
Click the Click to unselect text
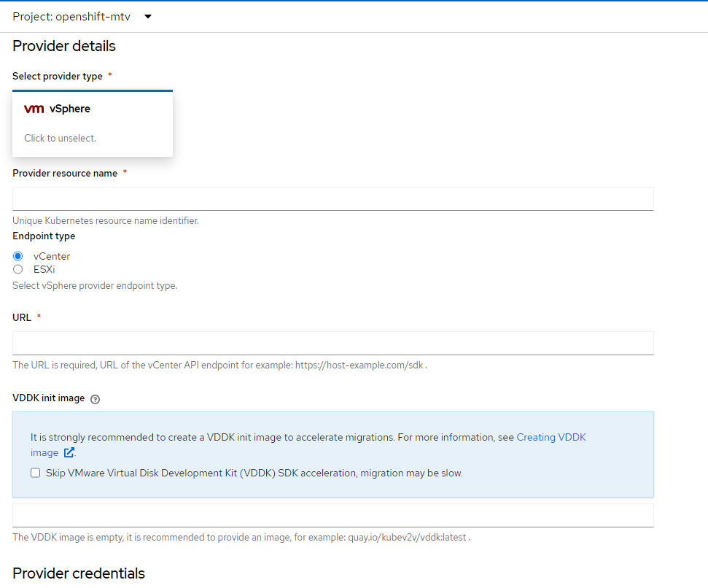click(60, 138)
